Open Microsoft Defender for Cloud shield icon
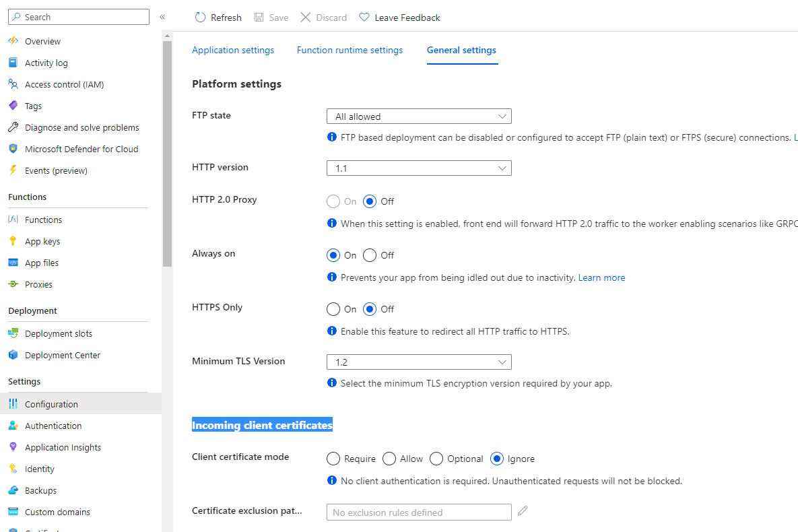The image size is (798, 532). click(13, 149)
